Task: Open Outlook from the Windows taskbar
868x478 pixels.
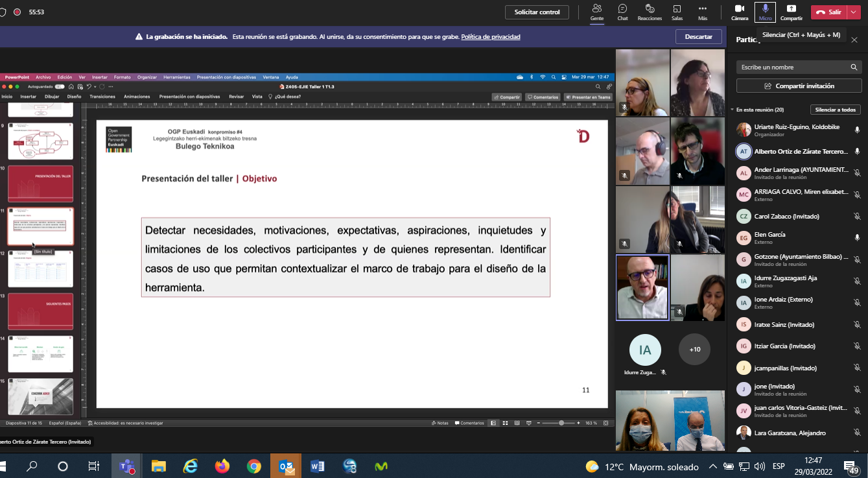Action: coord(286,466)
